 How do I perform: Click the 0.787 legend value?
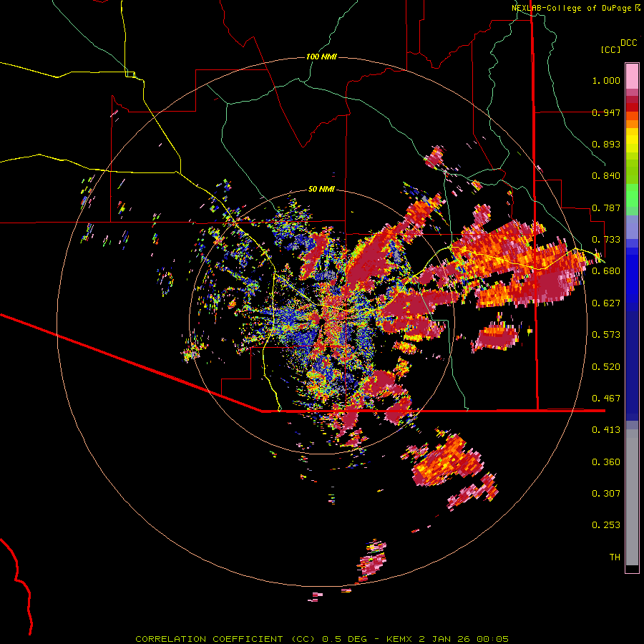tap(606, 208)
